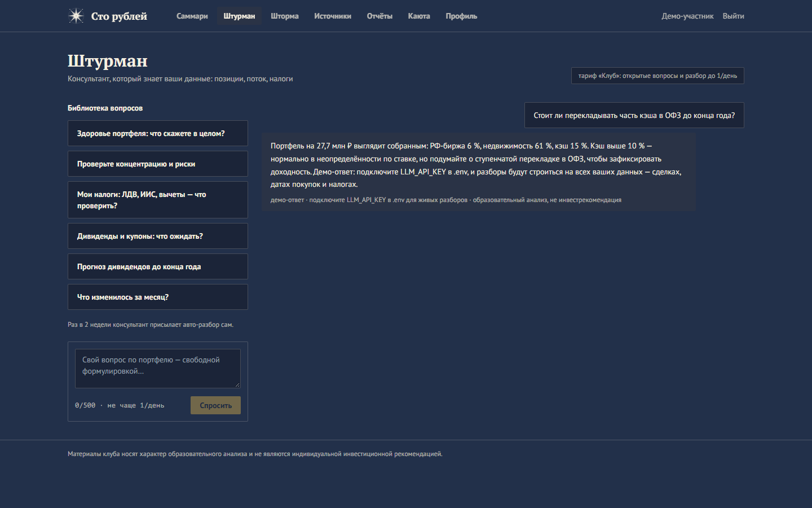
Task: Click the Спросить submit button
Action: point(215,405)
